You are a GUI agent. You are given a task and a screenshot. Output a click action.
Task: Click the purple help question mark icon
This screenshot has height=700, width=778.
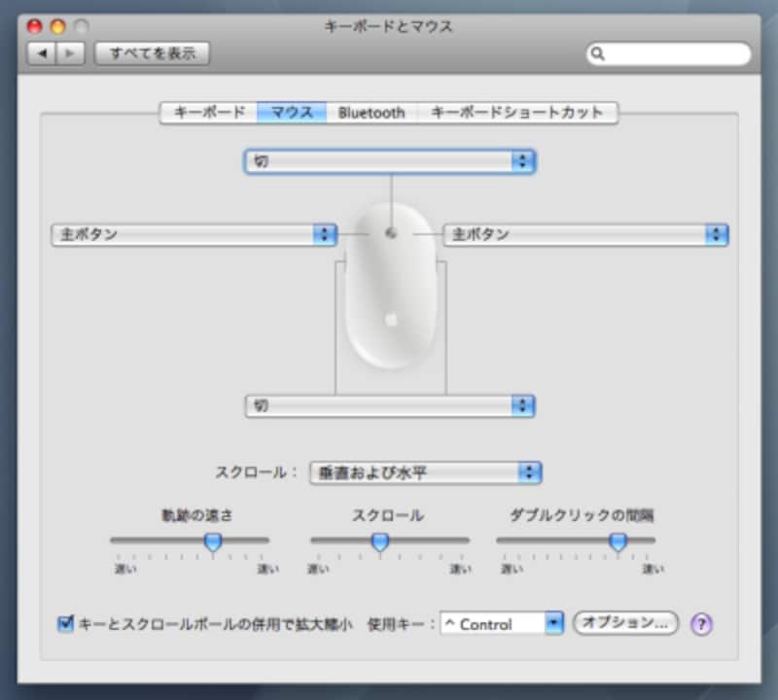coord(701,624)
